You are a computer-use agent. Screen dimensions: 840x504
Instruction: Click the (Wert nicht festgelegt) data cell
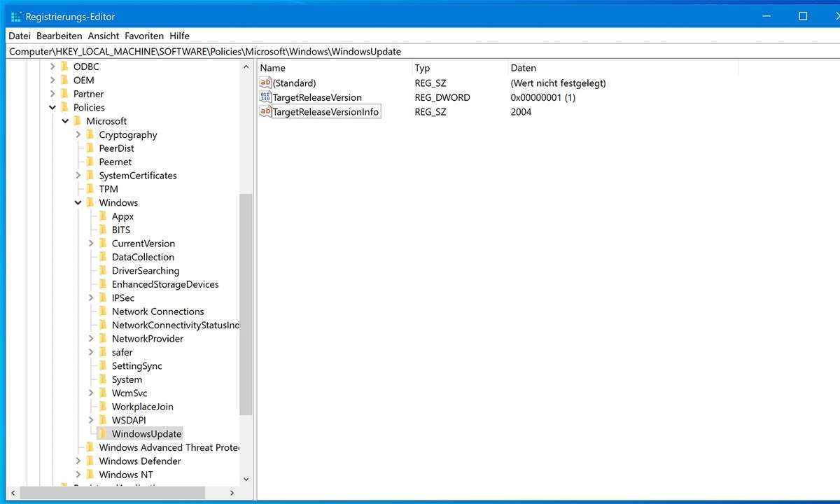tap(559, 83)
